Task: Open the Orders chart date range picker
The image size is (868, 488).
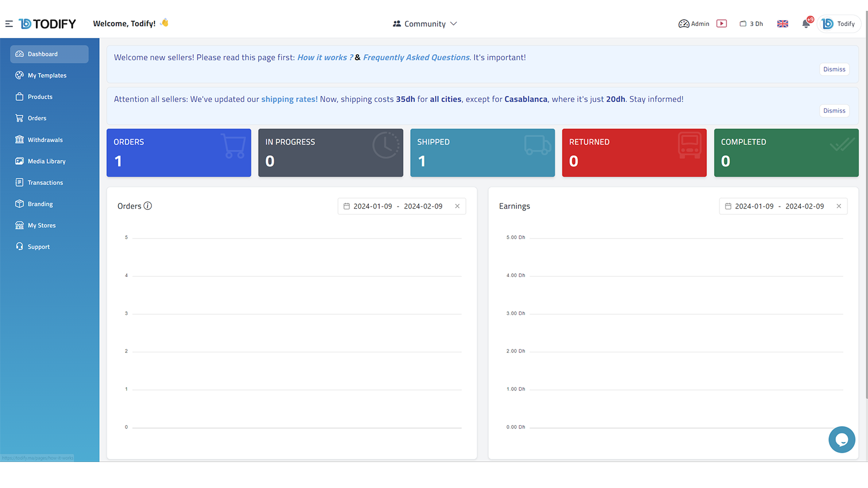Action: (402, 206)
